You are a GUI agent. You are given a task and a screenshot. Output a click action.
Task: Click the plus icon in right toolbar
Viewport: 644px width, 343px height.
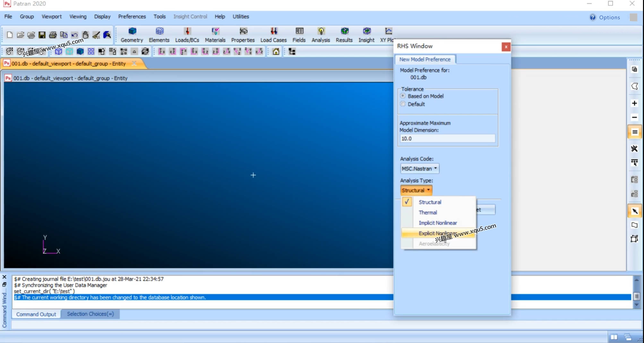tap(634, 103)
